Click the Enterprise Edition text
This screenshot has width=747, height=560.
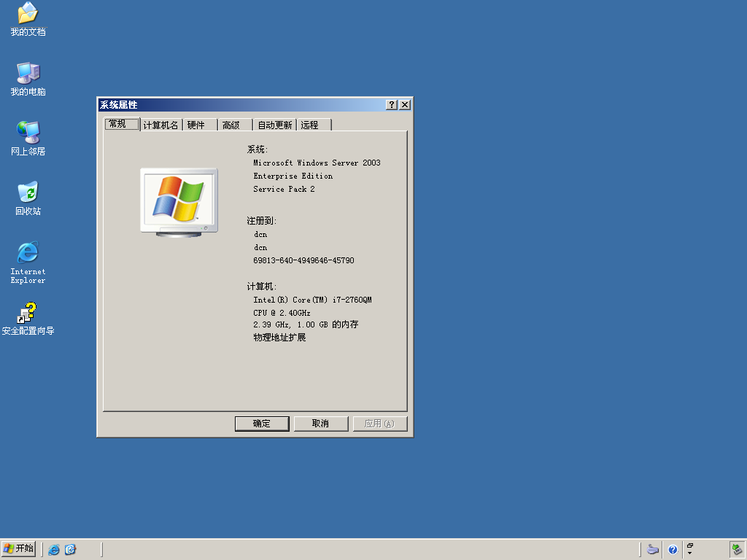click(293, 176)
